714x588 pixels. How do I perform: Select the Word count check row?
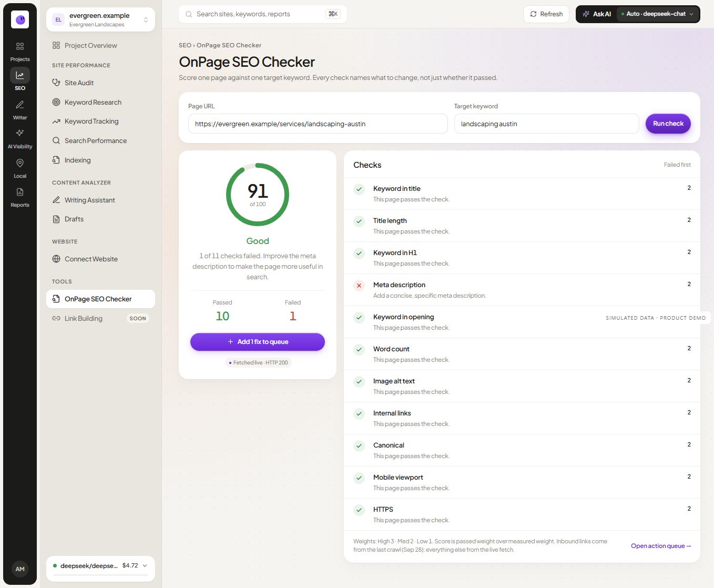[522, 354]
